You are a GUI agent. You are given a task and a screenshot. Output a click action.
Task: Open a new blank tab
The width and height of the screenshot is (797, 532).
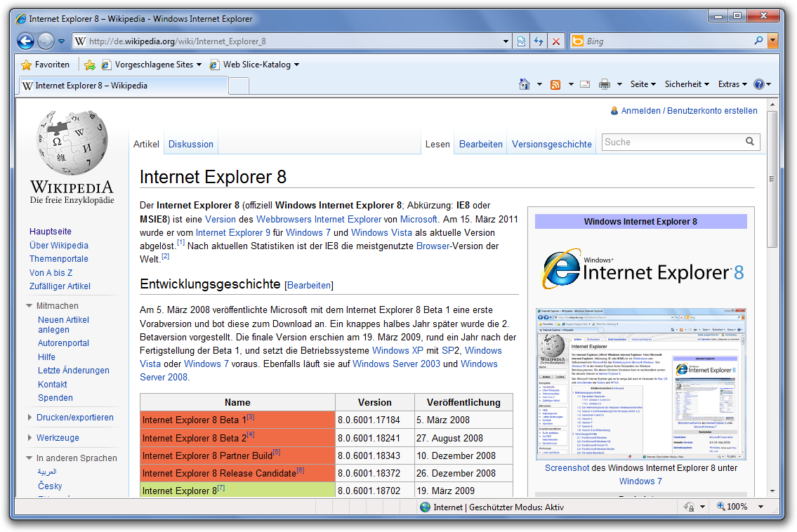tap(238, 86)
